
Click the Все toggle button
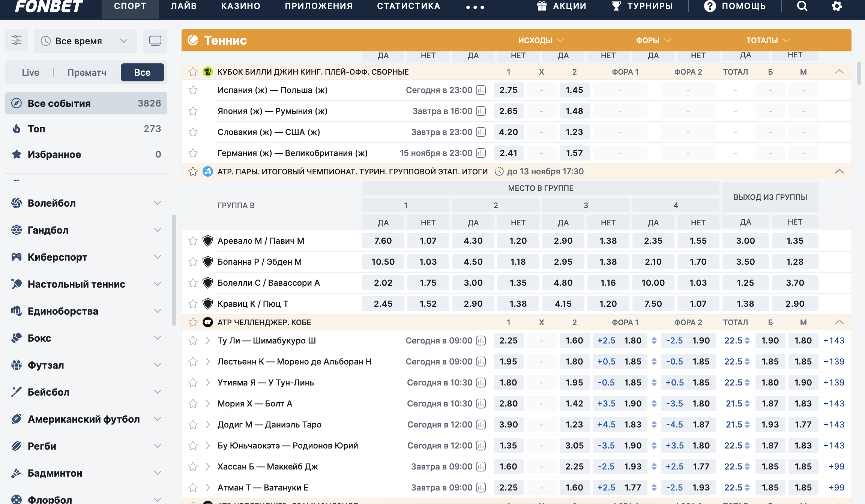(142, 73)
